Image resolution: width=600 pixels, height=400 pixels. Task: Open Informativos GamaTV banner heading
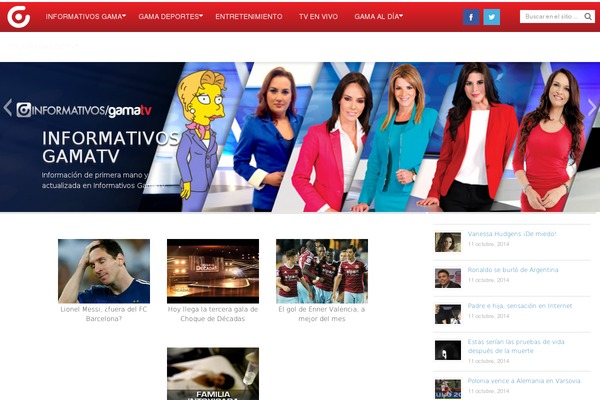111,147
